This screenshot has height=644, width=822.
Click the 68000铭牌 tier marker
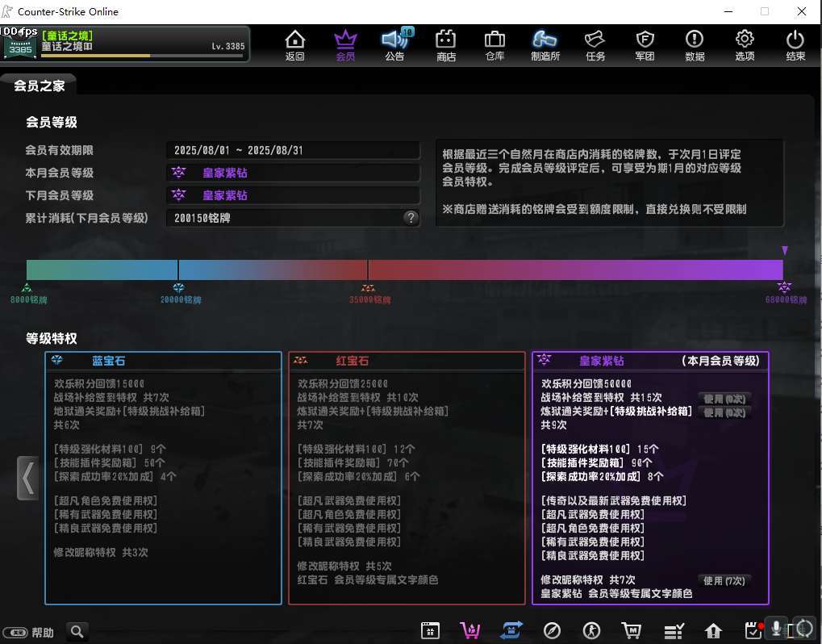[x=785, y=294]
